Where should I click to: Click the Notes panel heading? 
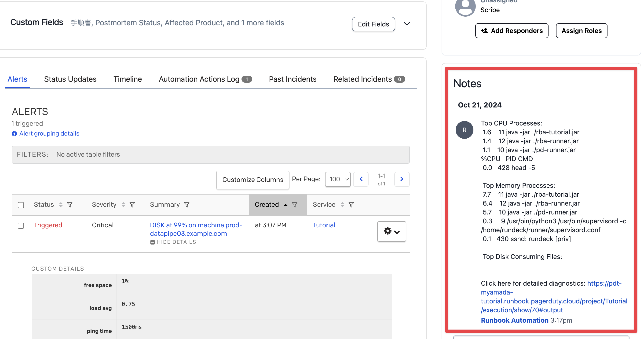(467, 84)
